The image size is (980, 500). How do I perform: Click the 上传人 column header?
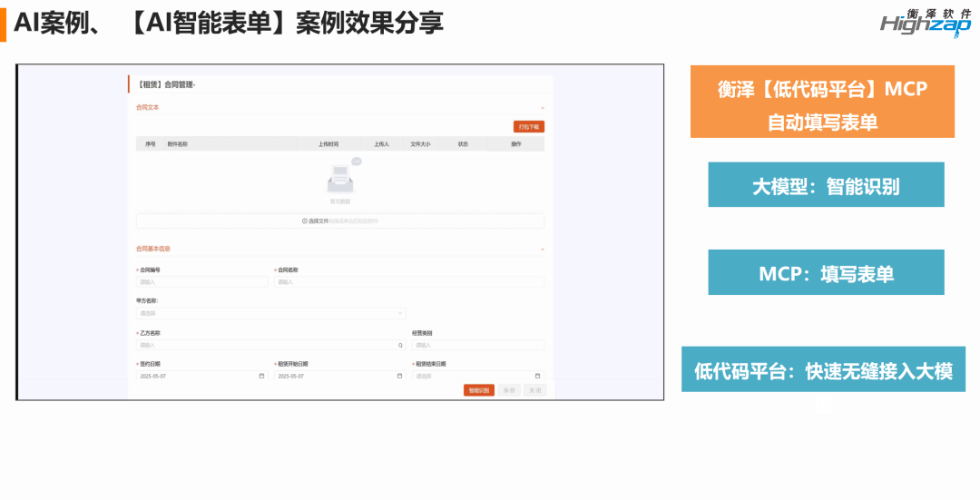pyautogui.click(x=381, y=144)
